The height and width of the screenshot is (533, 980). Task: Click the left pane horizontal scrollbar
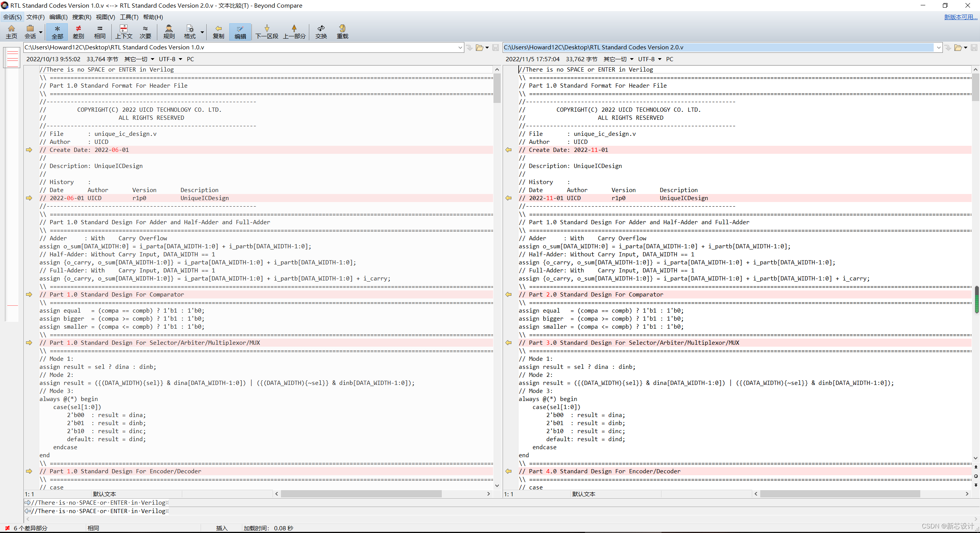[x=361, y=494]
